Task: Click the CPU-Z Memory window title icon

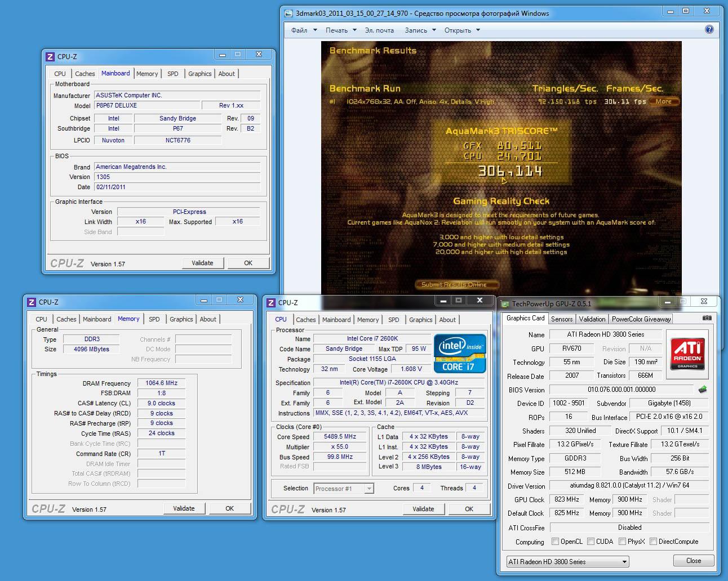Action: pos(32,302)
